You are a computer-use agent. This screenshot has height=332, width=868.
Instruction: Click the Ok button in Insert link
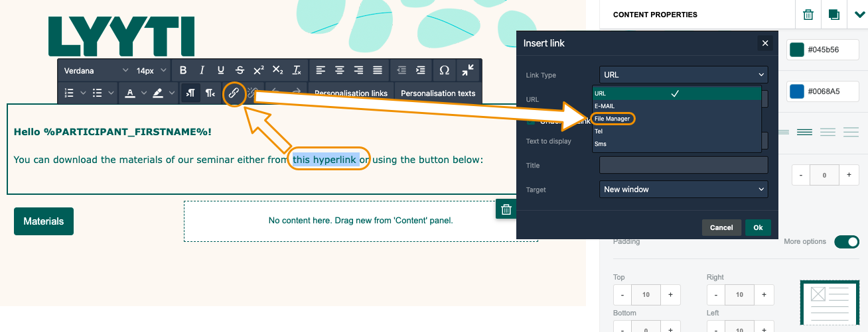(x=758, y=227)
